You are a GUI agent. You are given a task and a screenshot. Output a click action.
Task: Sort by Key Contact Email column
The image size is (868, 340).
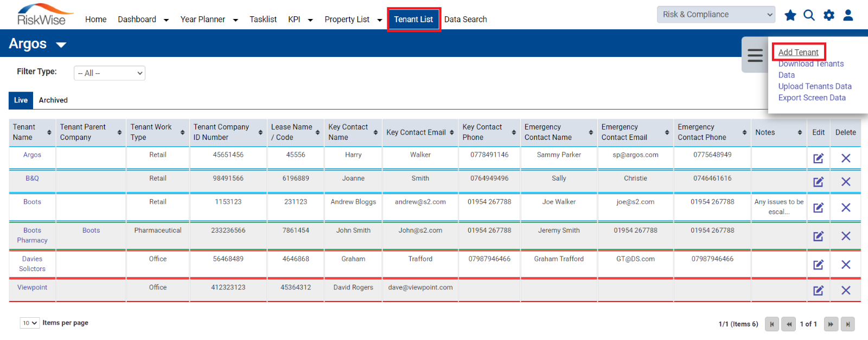(452, 132)
